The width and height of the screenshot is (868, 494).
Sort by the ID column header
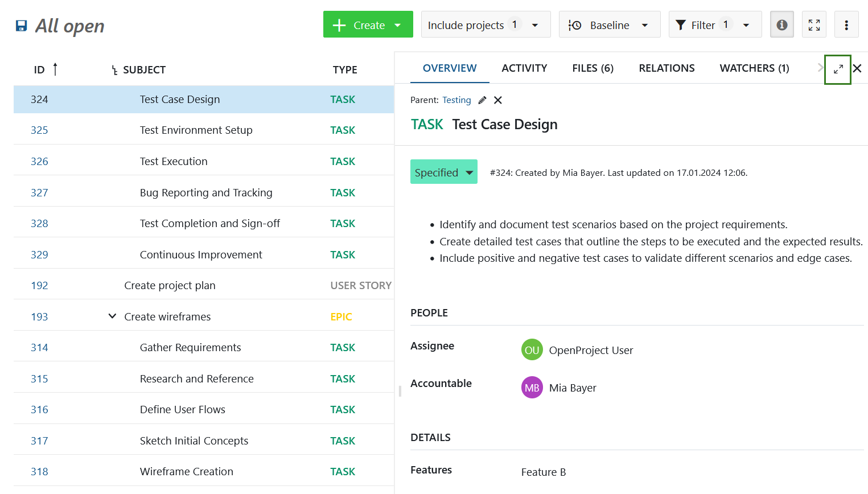[39, 70]
